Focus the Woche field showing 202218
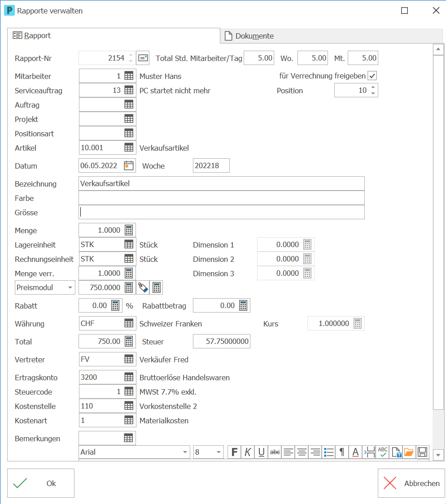The width and height of the screenshot is (446, 504). (x=211, y=165)
